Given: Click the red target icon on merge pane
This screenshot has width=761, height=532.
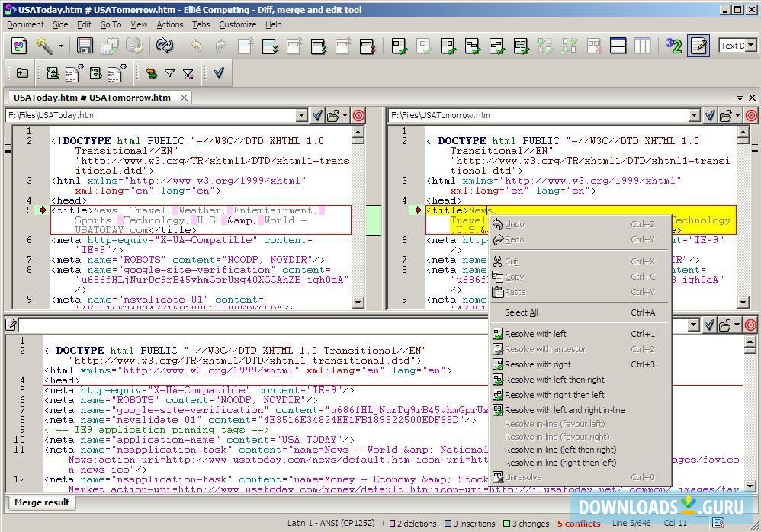Looking at the screenshot, I should pyautogui.click(x=750, y=325).
